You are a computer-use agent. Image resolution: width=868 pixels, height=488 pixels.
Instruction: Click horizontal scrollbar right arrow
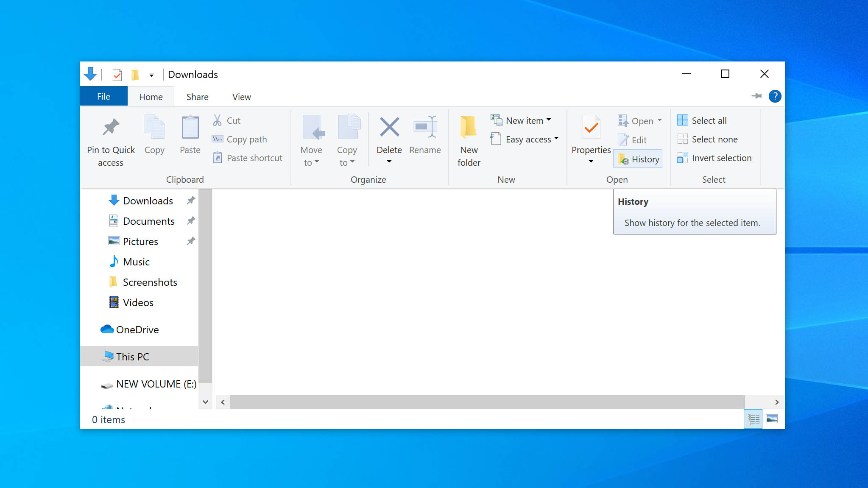777,402
